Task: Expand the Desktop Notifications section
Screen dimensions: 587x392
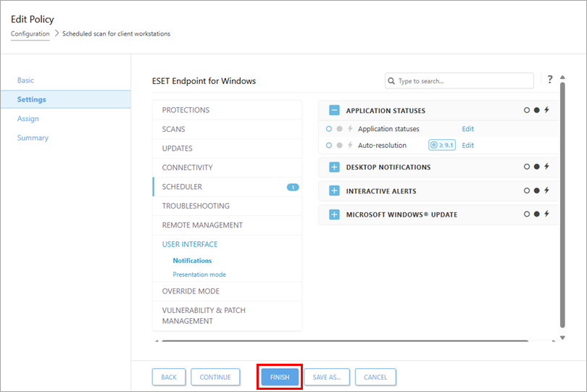Action: pyautogui.click(x=334, y=167)
